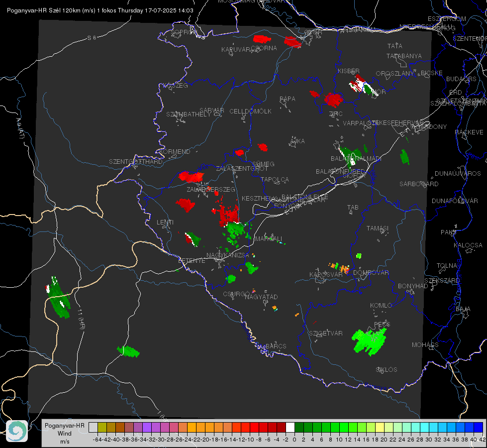This screenshot has height=448, width=487.
Task: Click the large light-green echo near PÉCS
Action: pos(370,341)
